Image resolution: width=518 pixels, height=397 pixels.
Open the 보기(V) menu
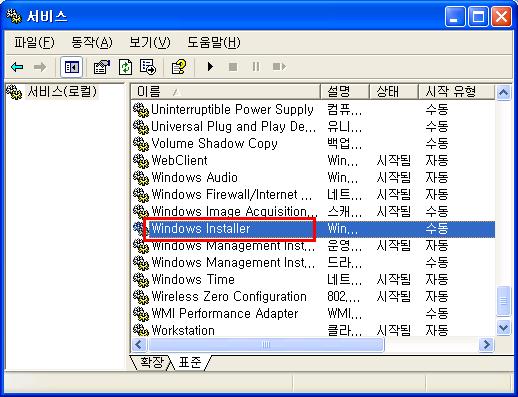tap(150, 42)
